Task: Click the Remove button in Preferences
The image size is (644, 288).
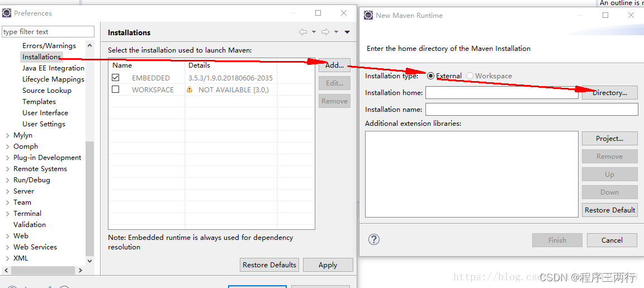Action: point(334,101)
